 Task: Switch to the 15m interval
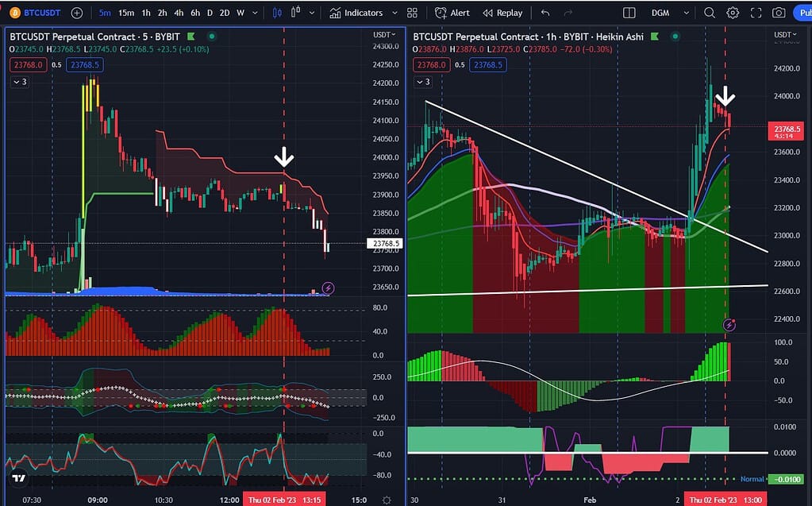pyautogui.click(x=126, y=13)
